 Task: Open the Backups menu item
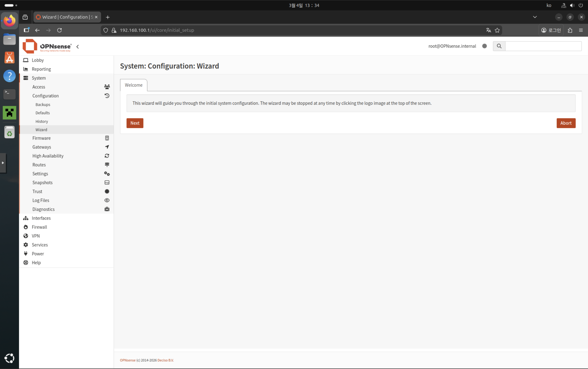(43, 104)
